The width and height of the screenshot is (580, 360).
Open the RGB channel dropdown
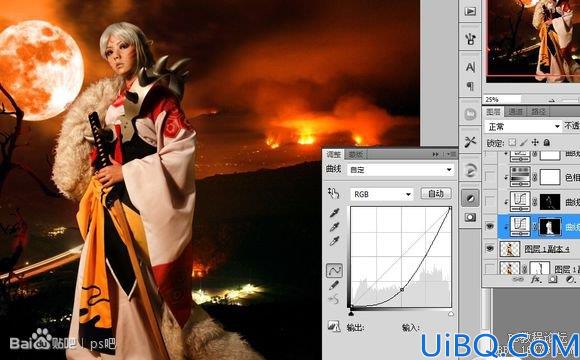[382, 194]
